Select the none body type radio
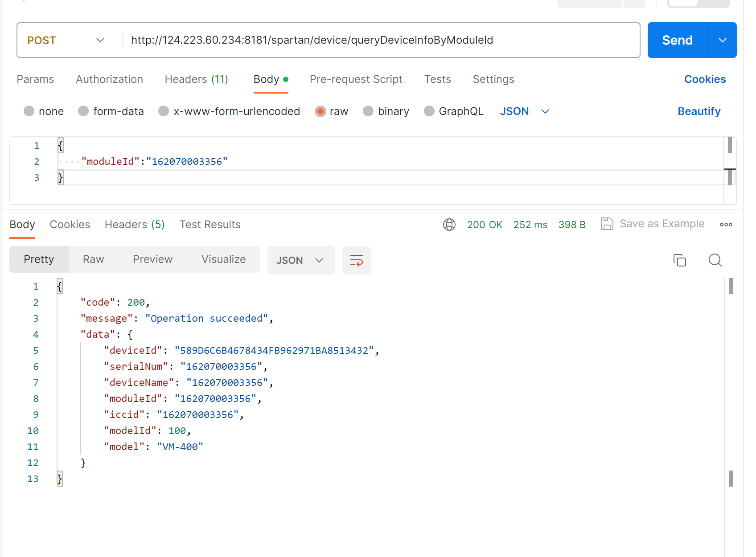756x557 pixels. [x=29, y=111]
